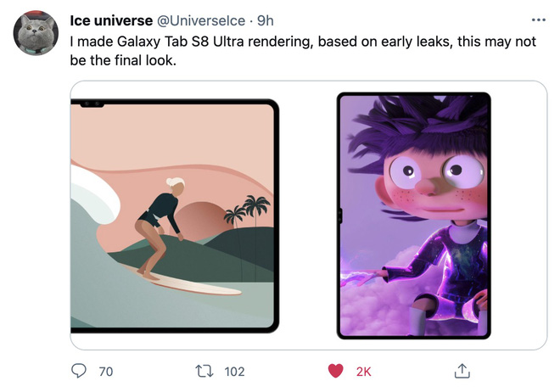This screenshot has height=392, width=560.
Task: Unlike the tweet via red heart
Action: tap(335, 371)
